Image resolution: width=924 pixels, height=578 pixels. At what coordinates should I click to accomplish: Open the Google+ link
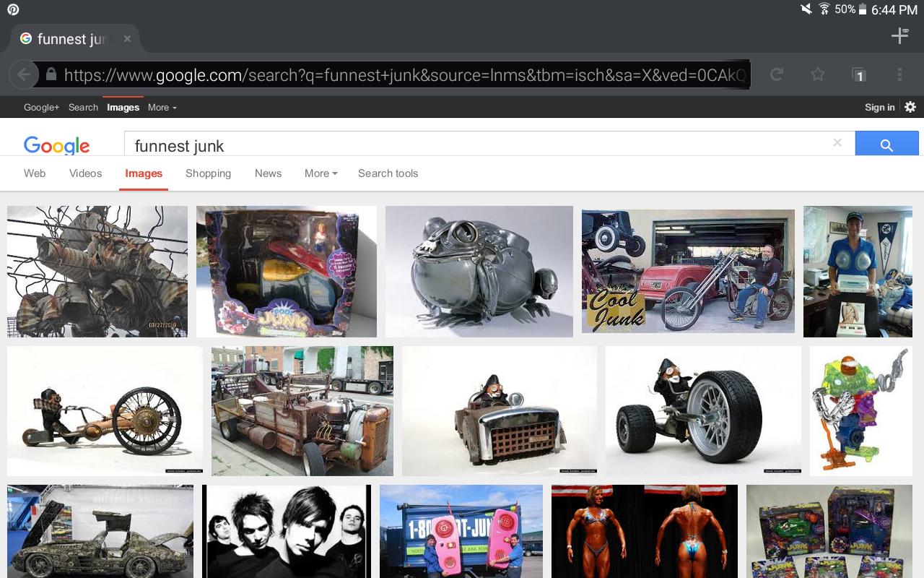pos(41,107)
